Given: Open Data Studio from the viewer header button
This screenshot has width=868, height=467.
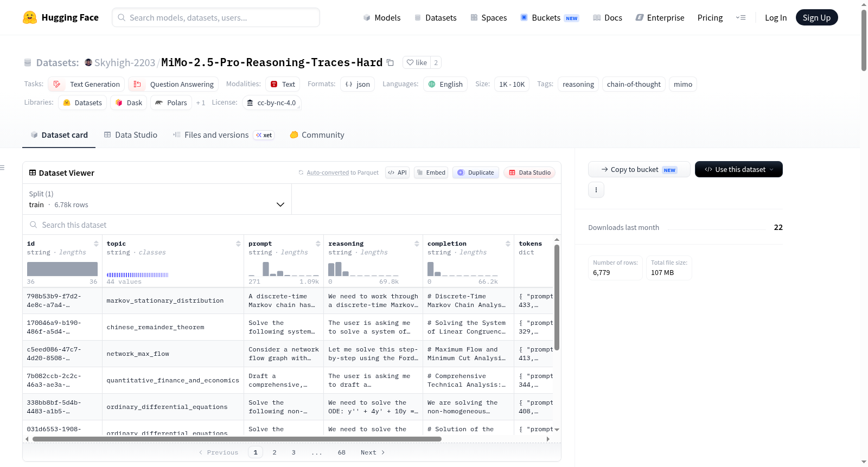Looking at the screenshot, I should click(529, 172).
